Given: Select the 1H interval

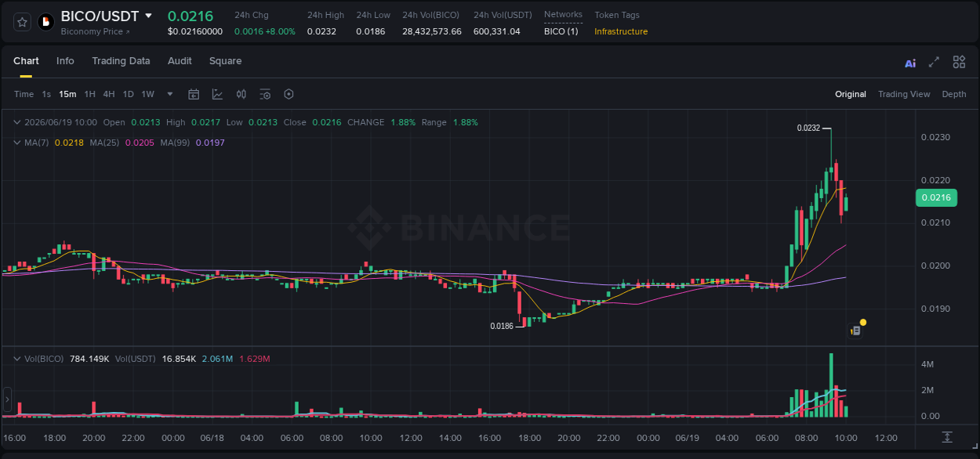Looking at the screenshot, I should pyautogui.click(x=90, y=94).
